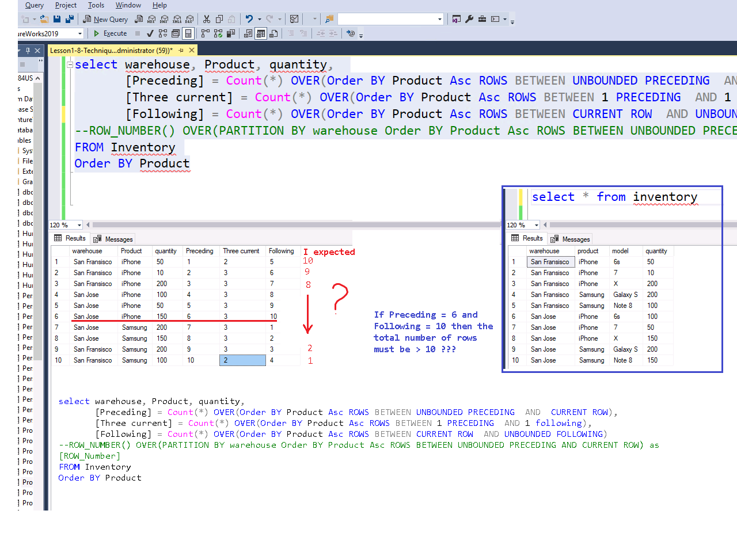Image resolution: width=737 pixels, height=560 pixels.
Task: Toggle Include Actual Execution Plan
Action: (206, 33)
